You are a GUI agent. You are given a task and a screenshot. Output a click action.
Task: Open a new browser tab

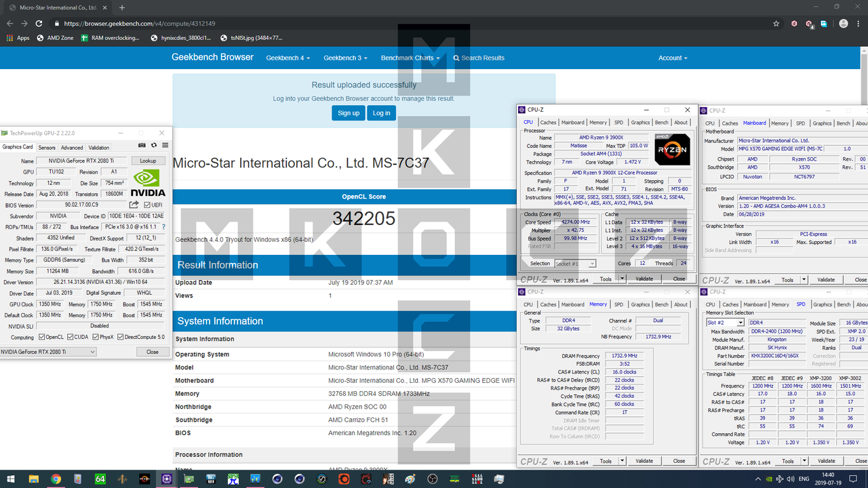(x=122, y=7)
